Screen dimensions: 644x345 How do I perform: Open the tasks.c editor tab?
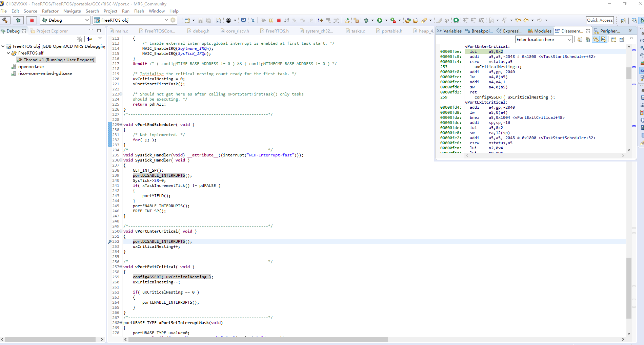(355, 31)
